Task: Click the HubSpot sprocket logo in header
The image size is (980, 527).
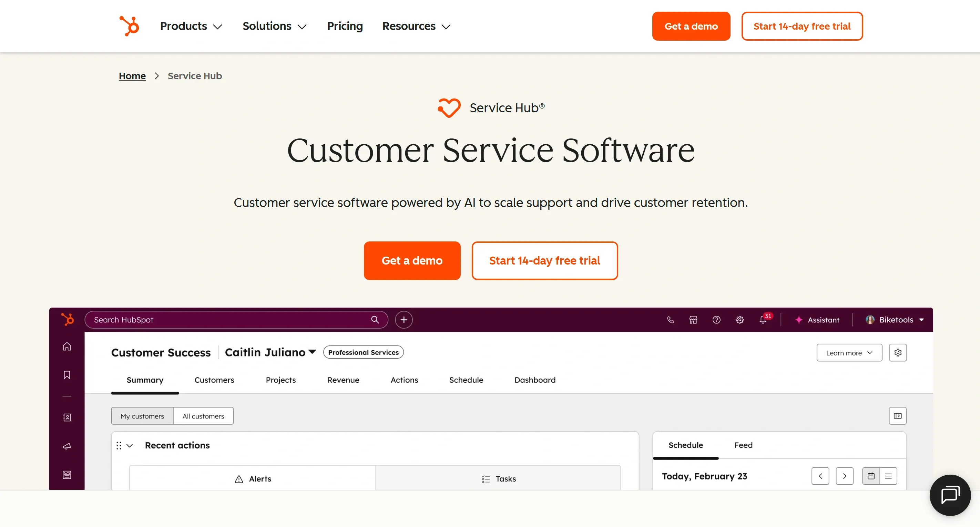Action: point(129,26)
